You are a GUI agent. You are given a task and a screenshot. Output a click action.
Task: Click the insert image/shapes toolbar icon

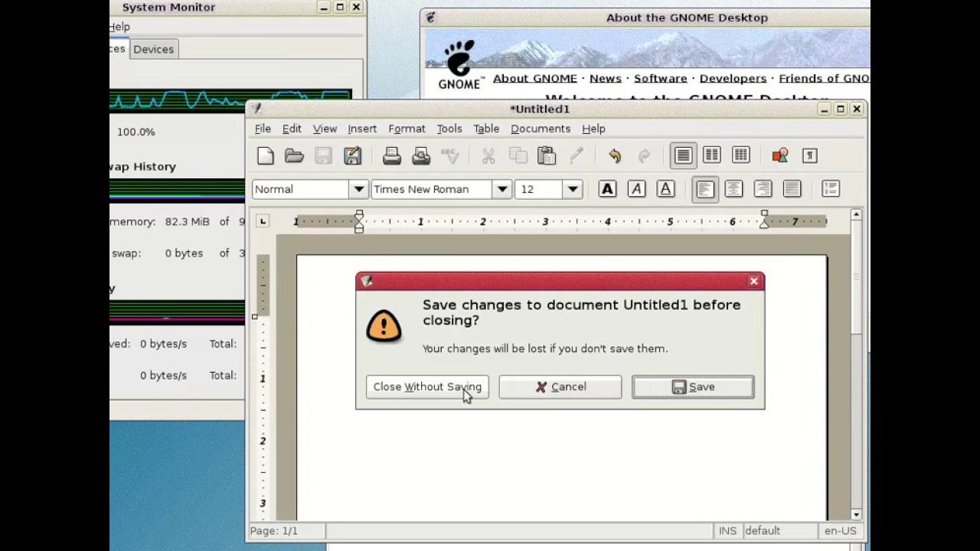780,156
